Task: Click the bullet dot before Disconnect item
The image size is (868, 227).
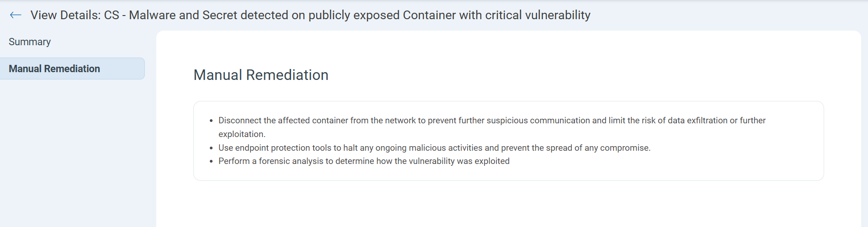Action: tap(211, 121)
